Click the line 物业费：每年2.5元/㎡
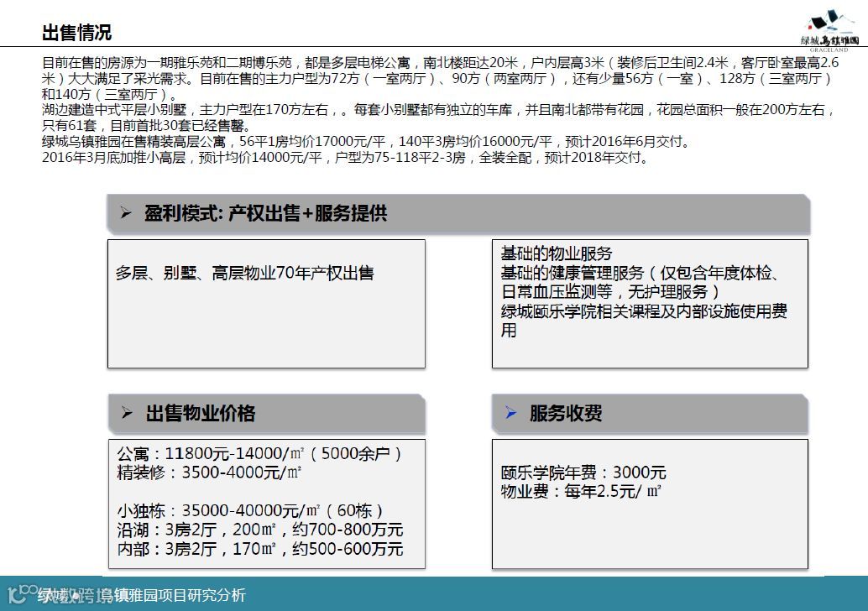Image resolution: width=868 pixels, height=611 pixels. pos(581,492)
